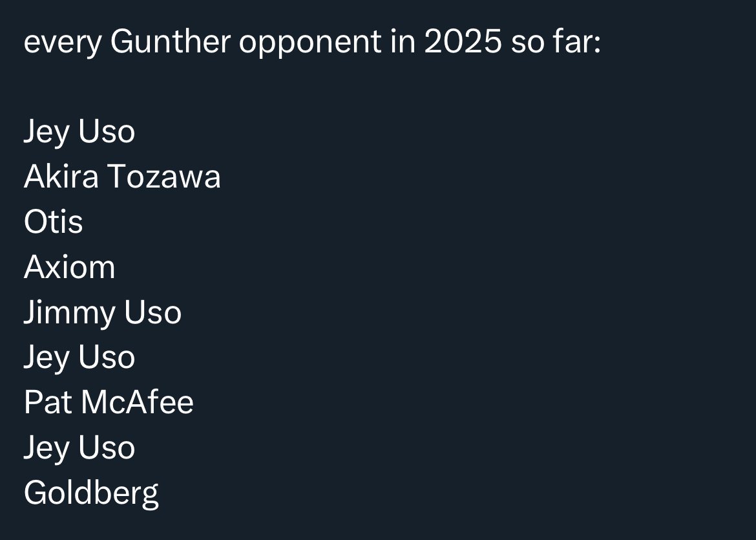Click the words "so far:" in heading
The height and width of the screenshot is (540, 756).
point(556,43)
